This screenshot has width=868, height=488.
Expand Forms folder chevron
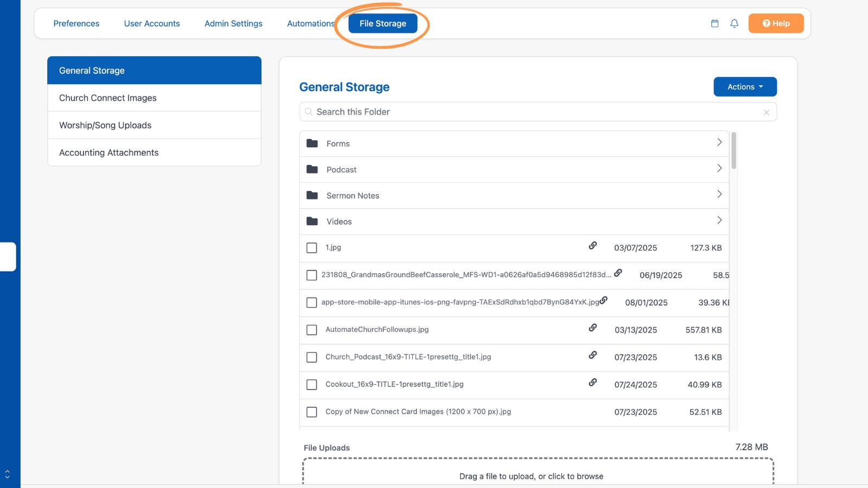719,142
